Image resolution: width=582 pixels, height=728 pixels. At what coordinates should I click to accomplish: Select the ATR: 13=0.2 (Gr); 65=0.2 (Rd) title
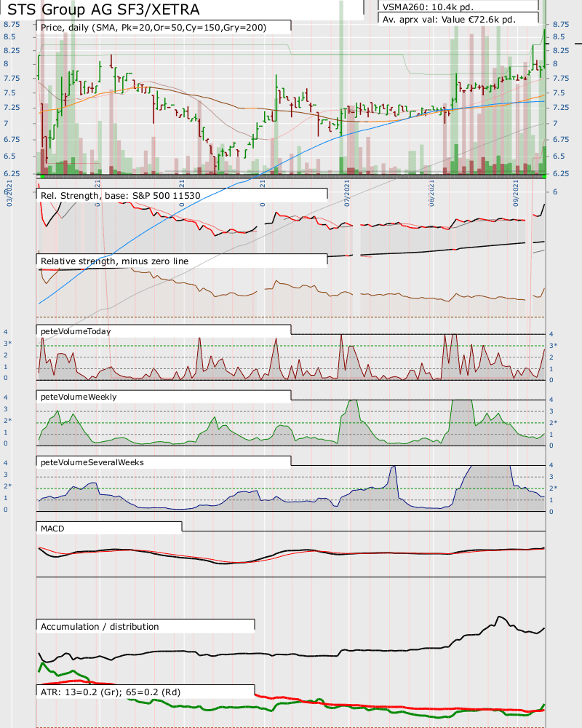click(111, 692)
